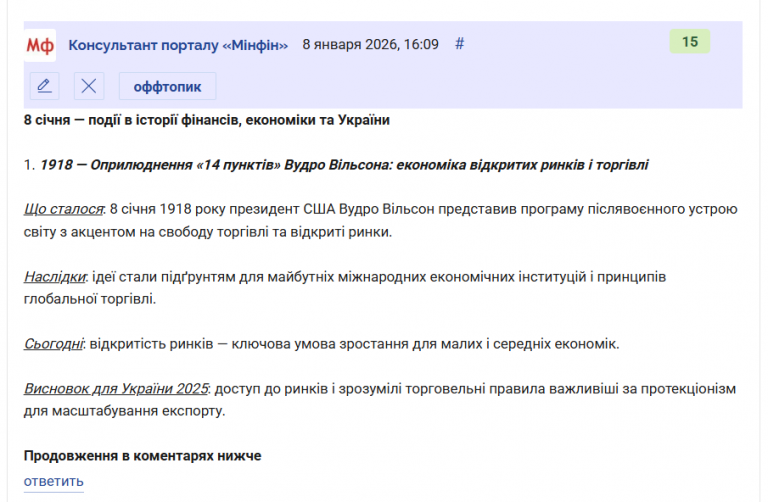This screenshot has width=768, height=502.
Task: Click the underlined «Сьогодні» label
Action: (53, 344)
